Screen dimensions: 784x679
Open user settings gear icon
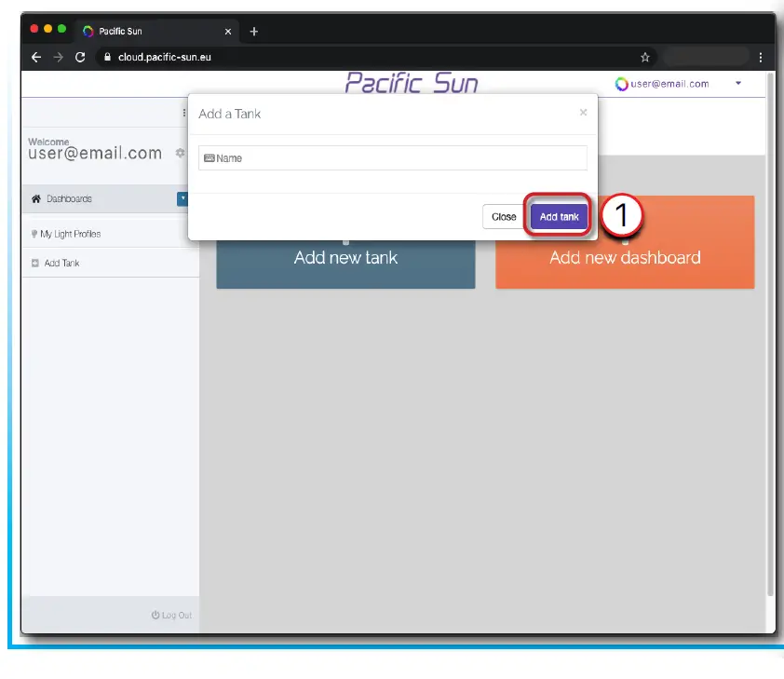pos(180,153)
